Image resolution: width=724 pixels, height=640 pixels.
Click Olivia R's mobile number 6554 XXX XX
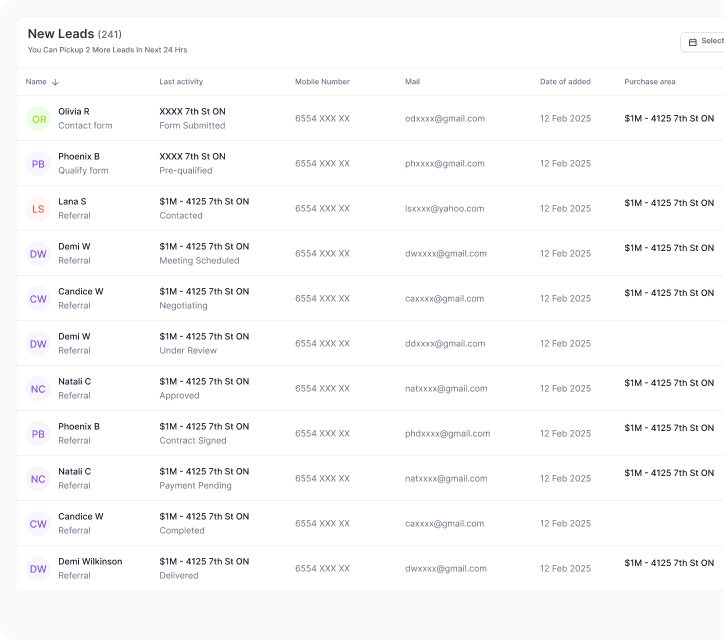pos(322,119)
